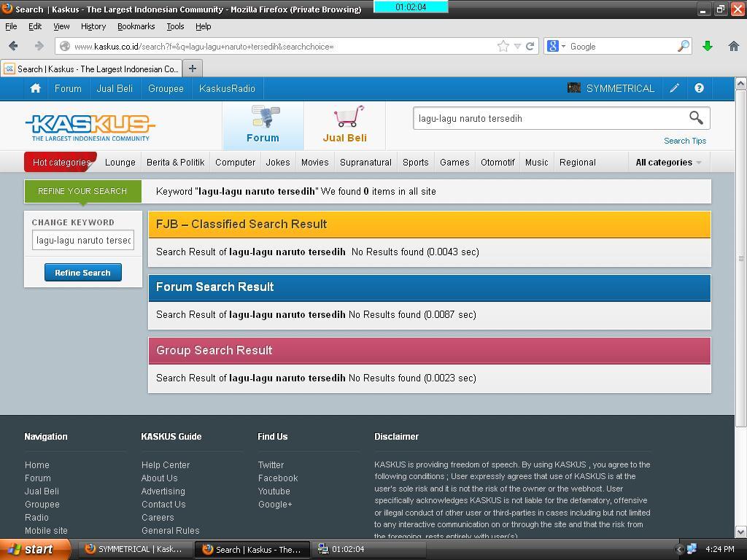Submit search with the Kaskus magnifier icon

click(696, 117)
